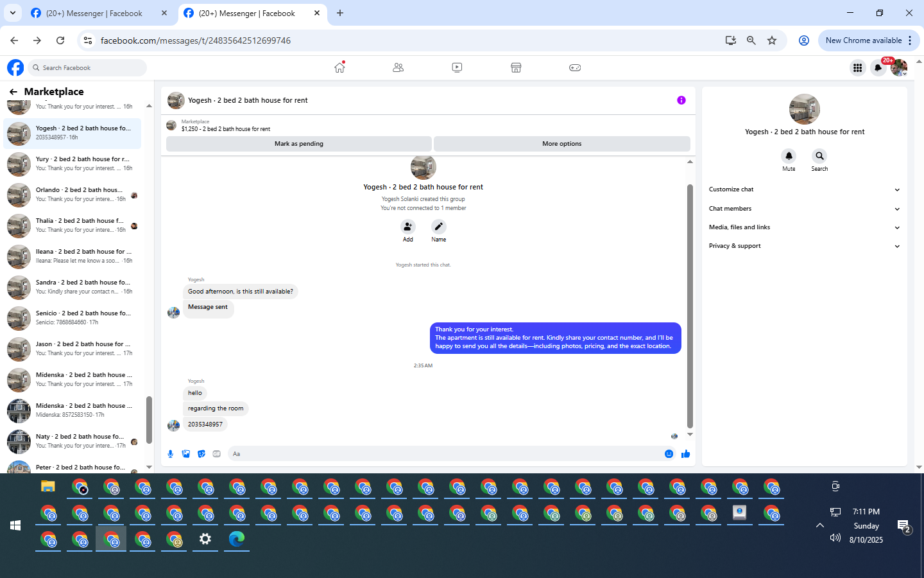Viewport: 924px width, 578px height.
Task: Expand the Customize chat section
Action: (x=804, y=189)
